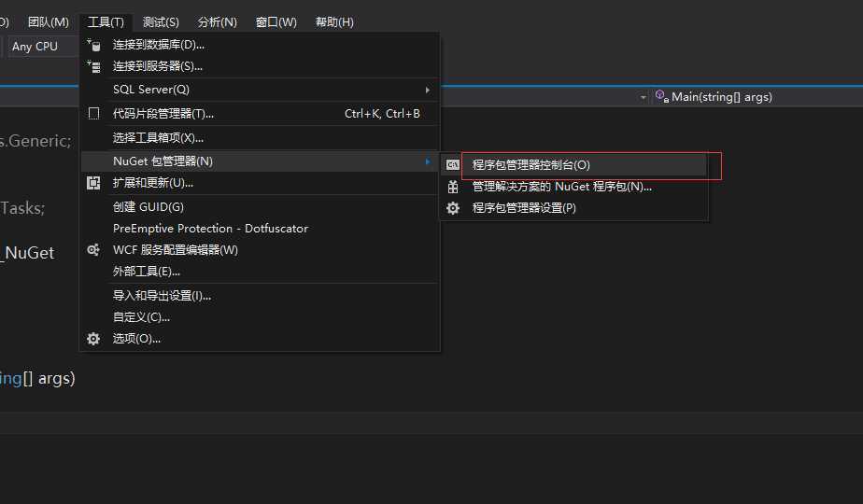This screenshot has height=504, width=863.
Task: Open WCF 服务配置编辑器(W) entry
Action: 260,250
